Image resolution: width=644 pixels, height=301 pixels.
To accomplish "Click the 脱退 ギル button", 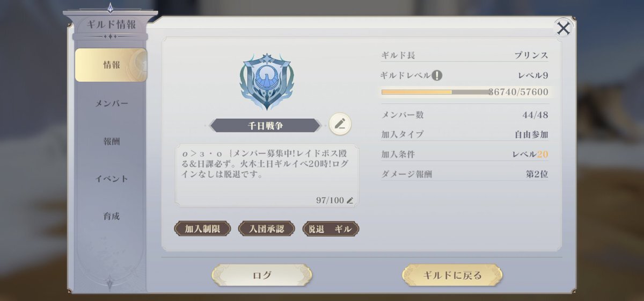I will (331, 228).
